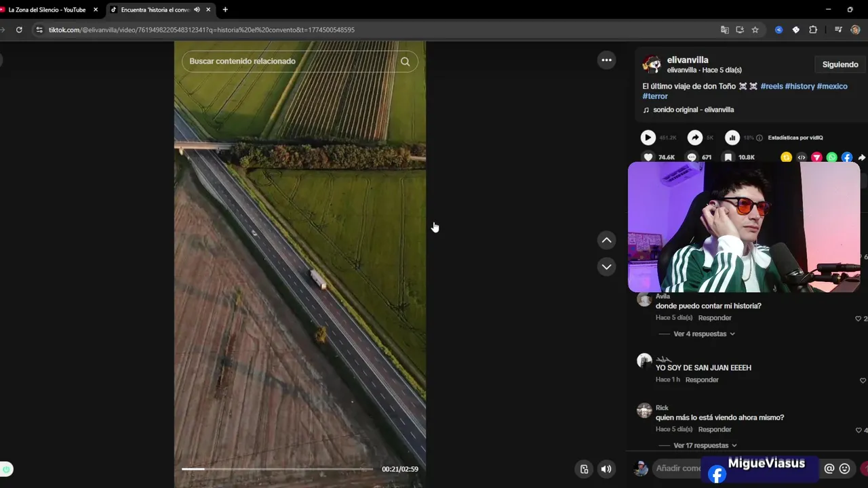Click the blue extension icon in toolbar
This screenshot has width=868, height=488.
pyautogui.click(x=778, y=30)
